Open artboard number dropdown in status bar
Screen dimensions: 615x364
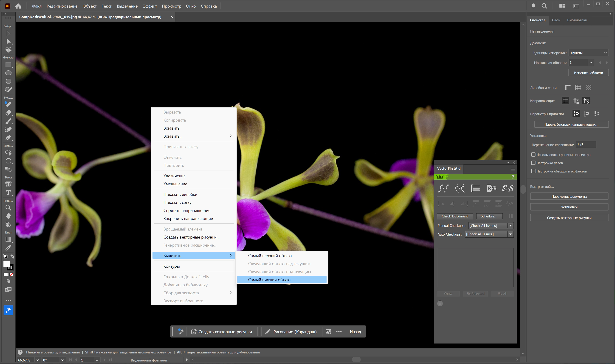click(97, 360)
